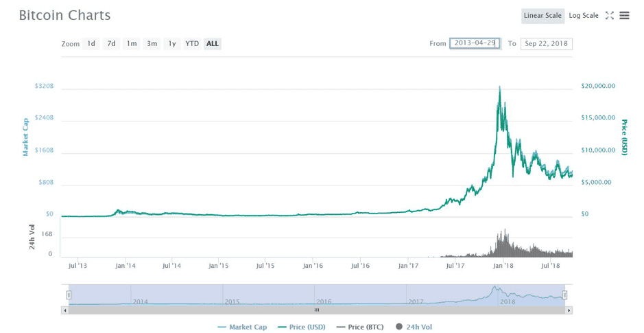Click the Jan '18 x-axis label
Screen dimensions: 644x333
pos(503,266)
